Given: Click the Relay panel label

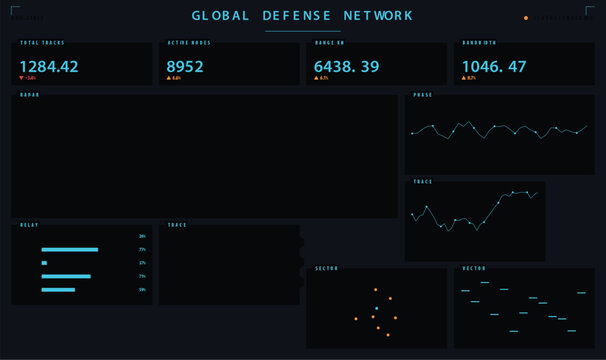Looking at the screenshot, I should tap(29, 225).
